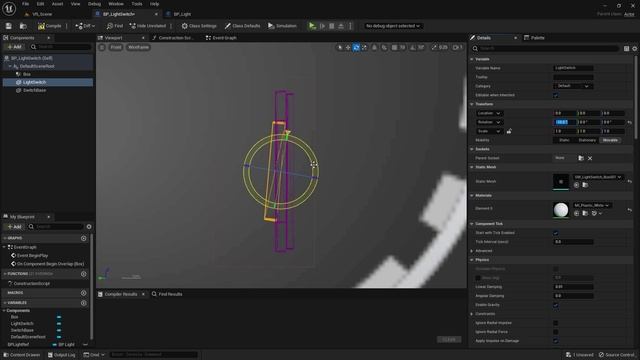Screen dimensions: 640x360
Task: Click the Browse to asset icon in toolbar
Action: pos(23,26)
